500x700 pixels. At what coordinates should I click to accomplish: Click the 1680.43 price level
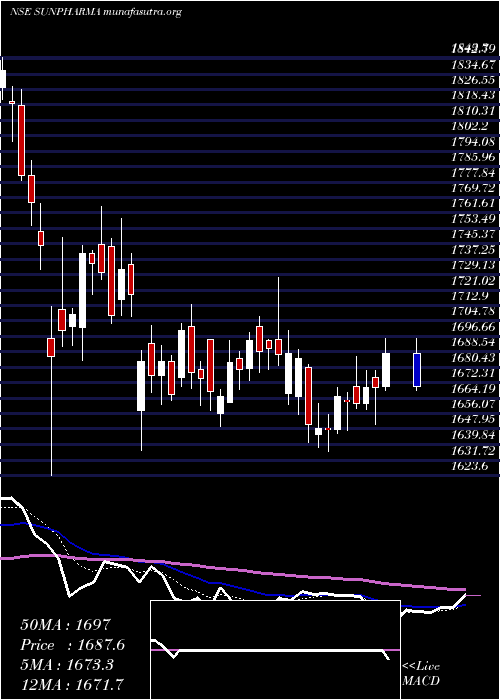[473, 357]
